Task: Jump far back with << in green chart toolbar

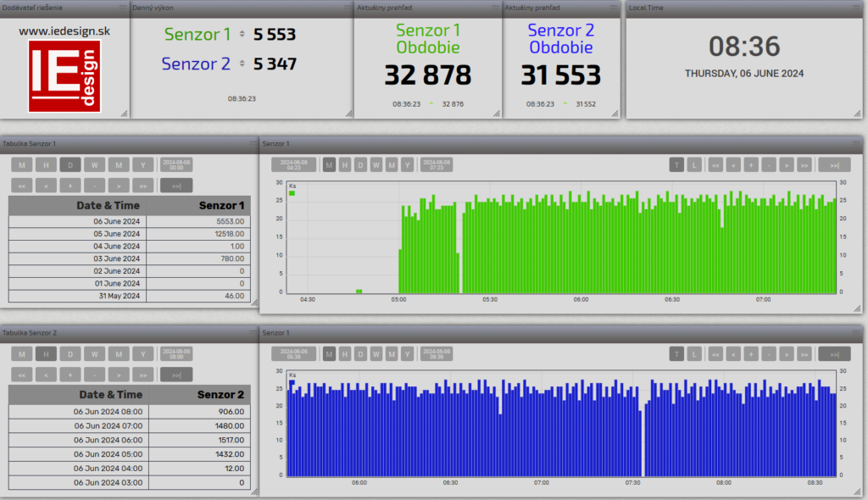Action: click(x=715, y=165)
